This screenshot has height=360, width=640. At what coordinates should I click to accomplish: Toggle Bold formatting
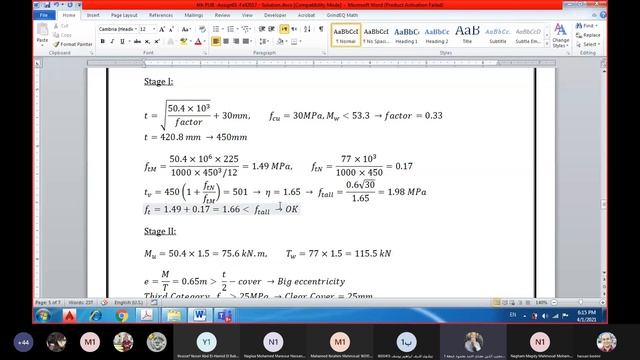(x=102, y=41)
